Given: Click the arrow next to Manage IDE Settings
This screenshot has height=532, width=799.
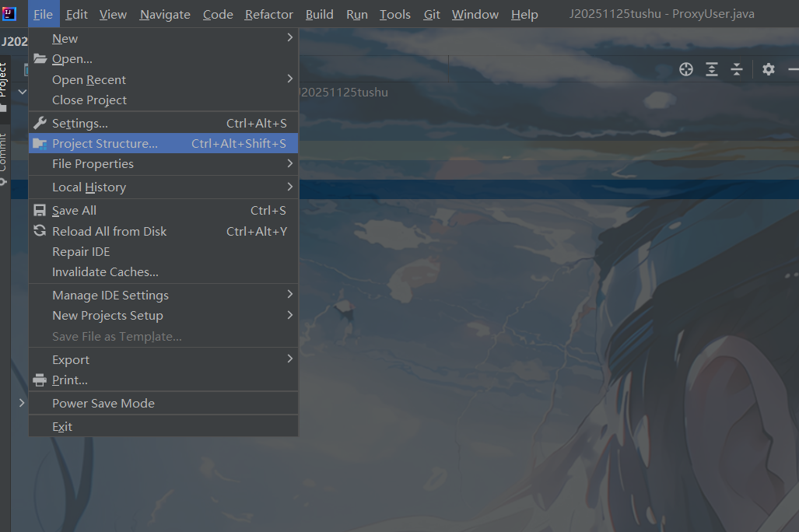Looking at the screenshot, I should pos(290,294).
